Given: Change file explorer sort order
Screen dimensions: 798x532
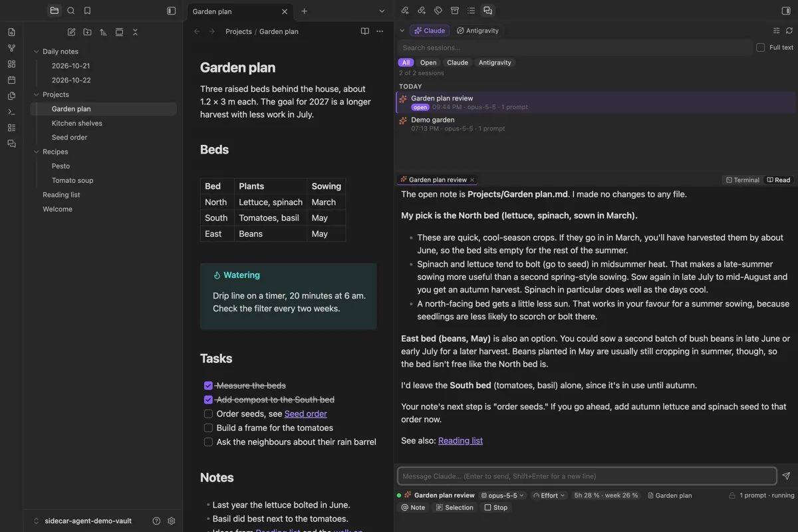Looking at the screenshot, I should pos(103,32).
